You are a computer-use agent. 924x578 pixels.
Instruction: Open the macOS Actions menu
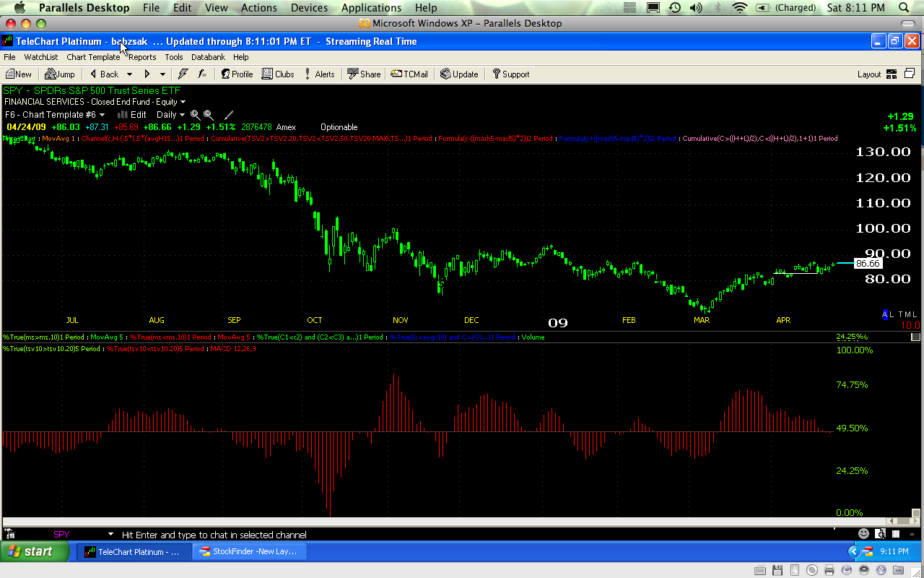(259, 8)
